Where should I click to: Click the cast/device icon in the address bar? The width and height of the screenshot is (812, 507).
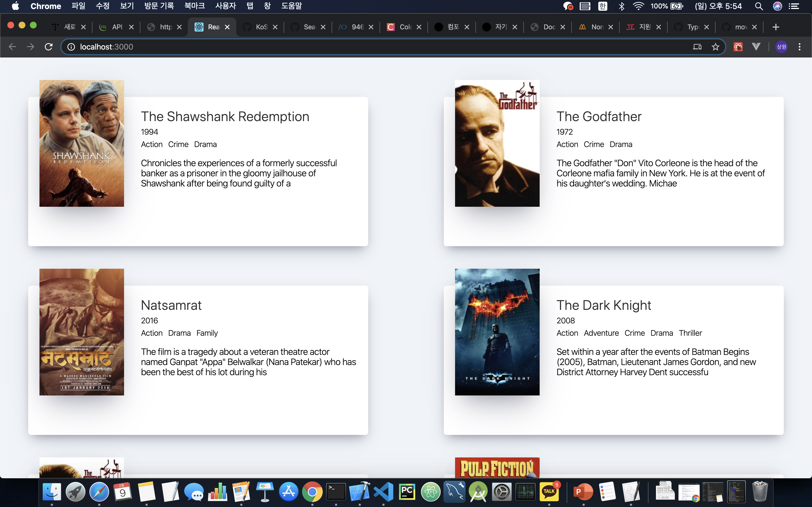click(697, 46)
